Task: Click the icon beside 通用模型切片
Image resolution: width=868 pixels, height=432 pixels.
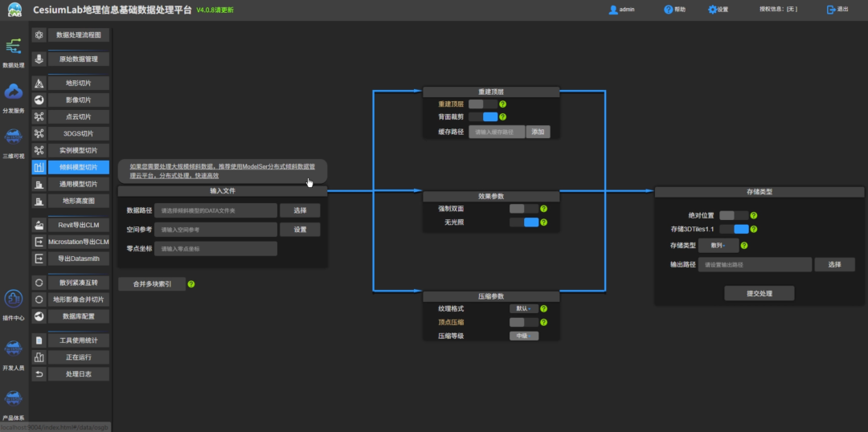Action: coord(39,184)
